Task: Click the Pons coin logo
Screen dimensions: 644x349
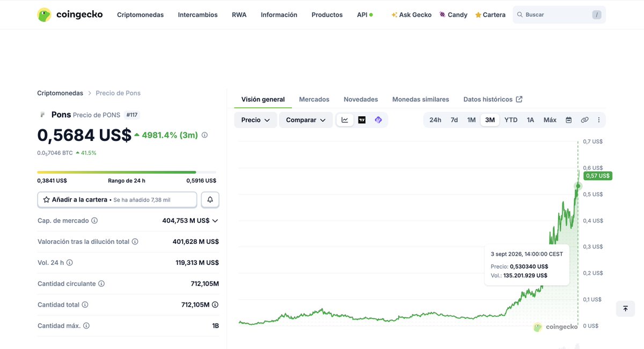Action: (43, 115)
